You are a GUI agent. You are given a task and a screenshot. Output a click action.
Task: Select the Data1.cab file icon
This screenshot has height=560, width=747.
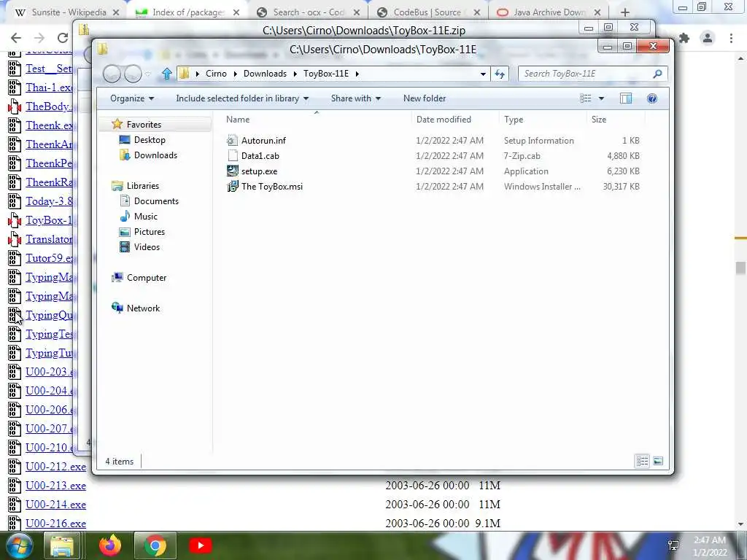pos(232,156)
